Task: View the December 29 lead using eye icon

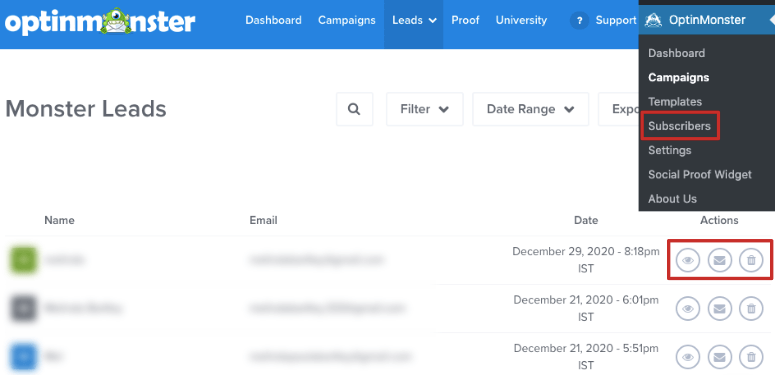Action: (688, 260)
